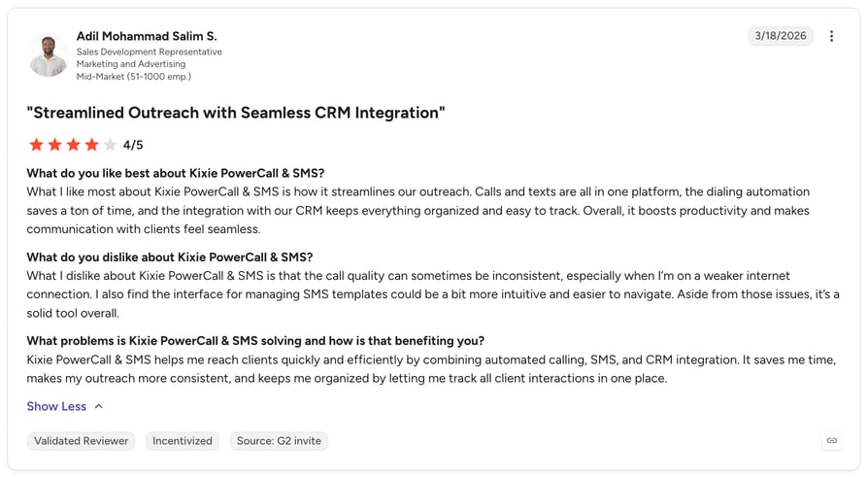Image resolution: width=868 pixels, height=478 pixels.
Task: Click the empty fifth rating star
Action: click(110, 145)
